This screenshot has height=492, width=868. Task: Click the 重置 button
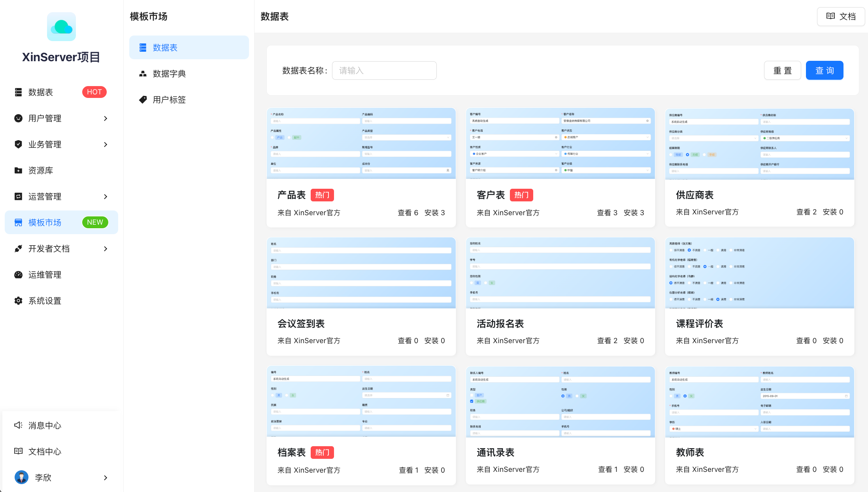tap(782, 70)
